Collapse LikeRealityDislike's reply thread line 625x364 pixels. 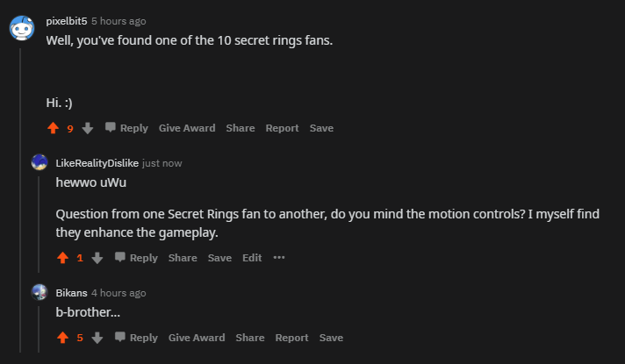[x=39, y=219]
